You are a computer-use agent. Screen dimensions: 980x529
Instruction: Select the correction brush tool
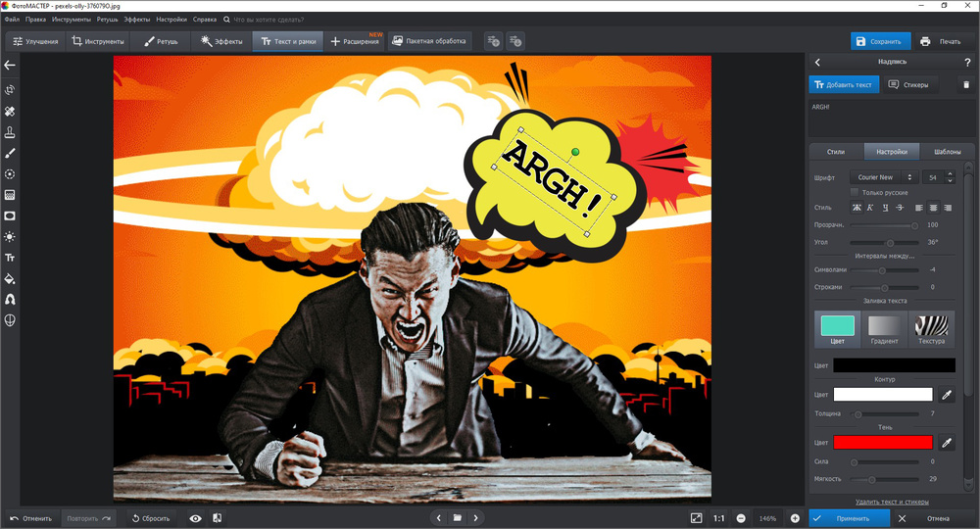coord(10,153)
